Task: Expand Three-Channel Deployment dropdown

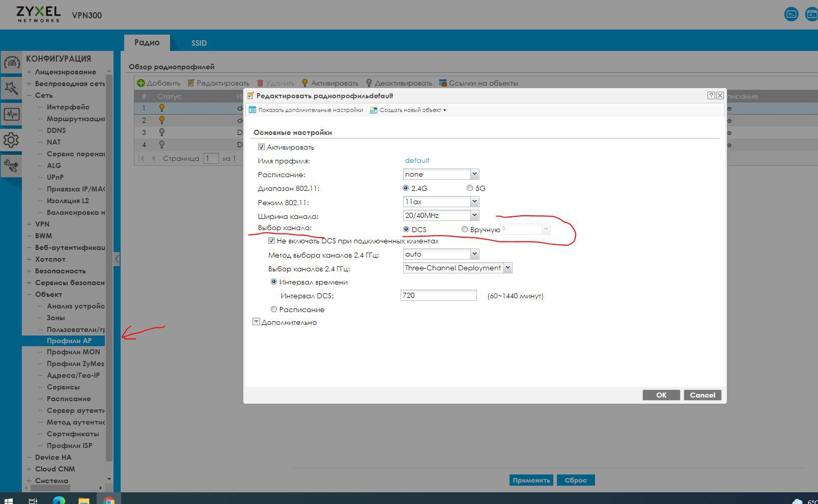Action: [507, 268]
